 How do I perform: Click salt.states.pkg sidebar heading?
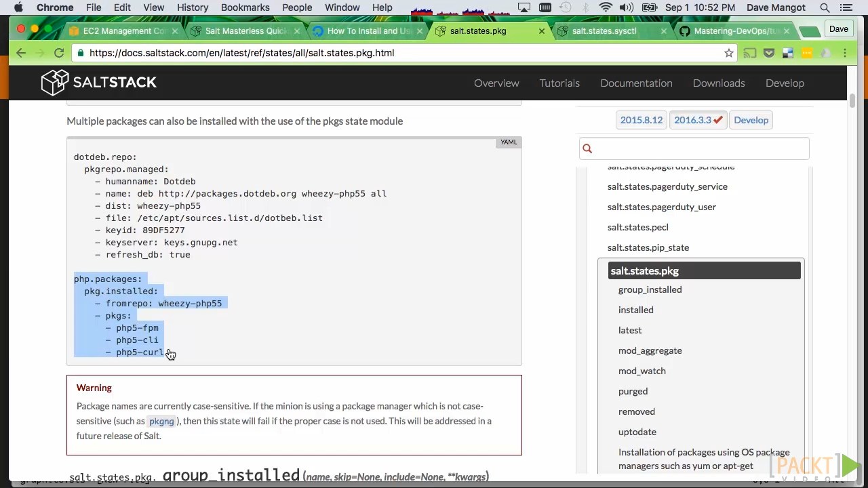click(x=704, y=270)
